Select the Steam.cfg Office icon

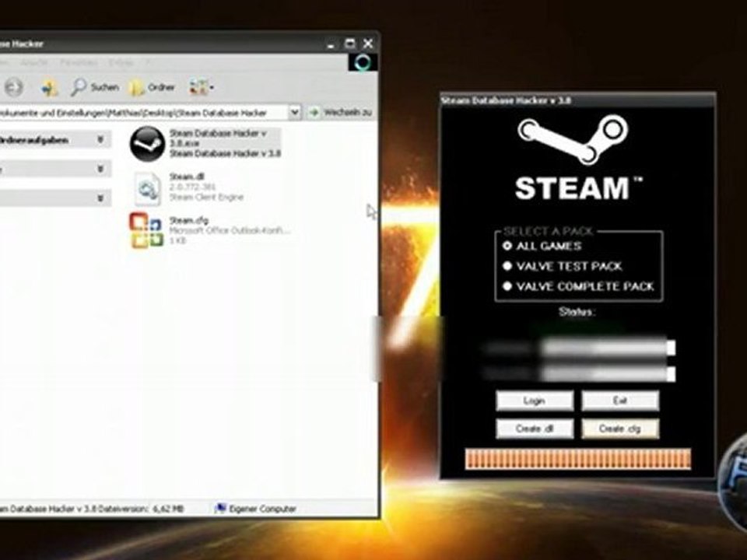(146, 230)
